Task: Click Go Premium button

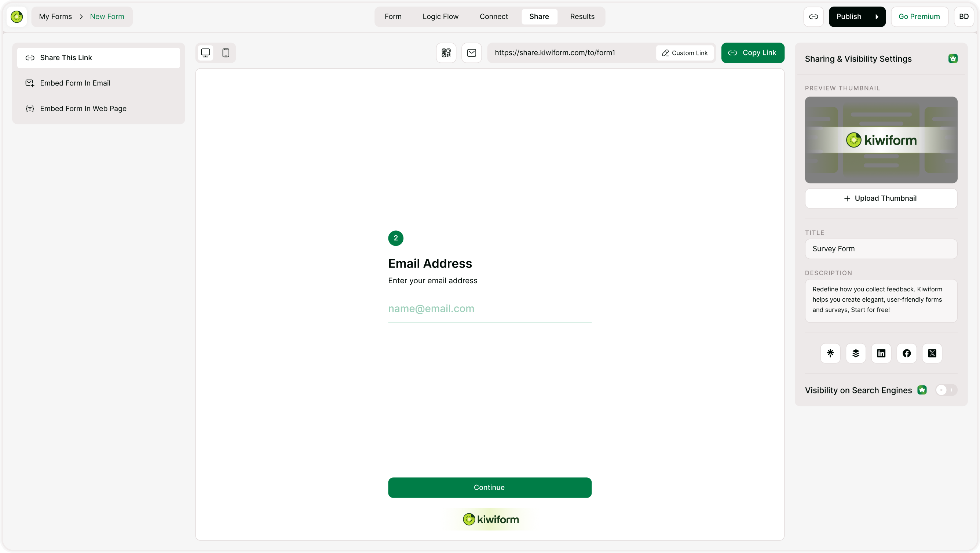Action: [x=919, y=17]
